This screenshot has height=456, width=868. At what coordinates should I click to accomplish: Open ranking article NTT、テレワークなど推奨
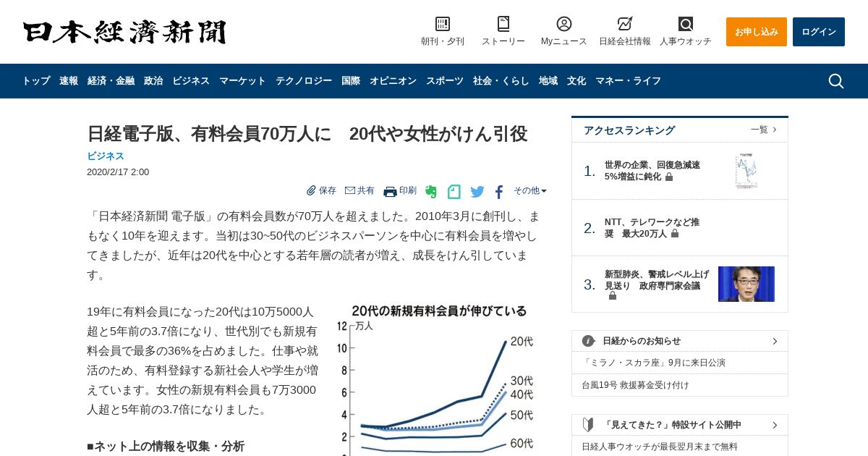pos(652,228)
